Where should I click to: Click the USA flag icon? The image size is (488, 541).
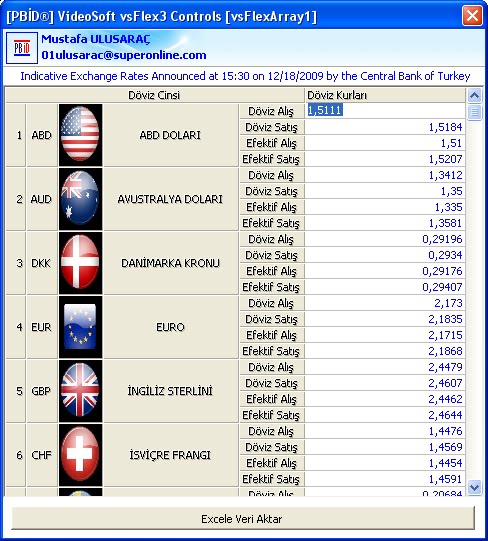pos(80,135)
